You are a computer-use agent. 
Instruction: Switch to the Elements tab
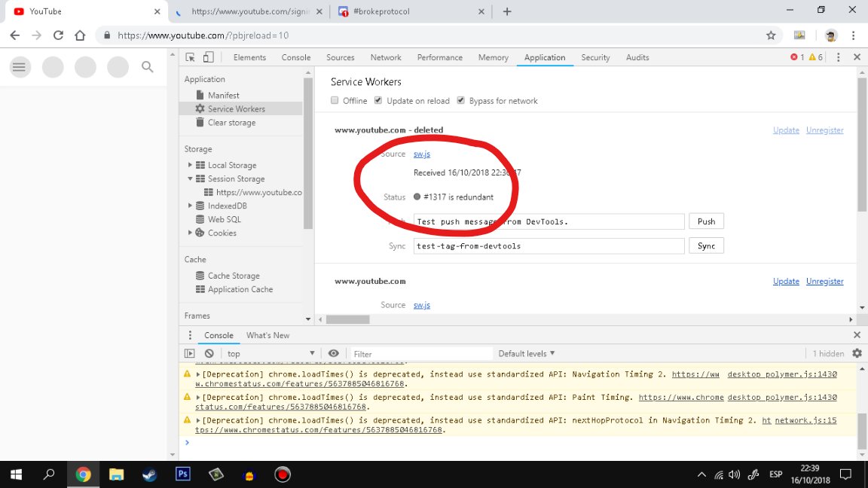tap(249, 57)
